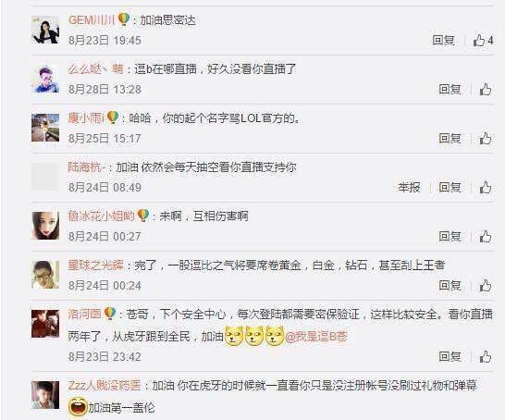Click GEM川川's avatar thumbnail
Screen dimensions: 505x420
[x=45, y=30]
